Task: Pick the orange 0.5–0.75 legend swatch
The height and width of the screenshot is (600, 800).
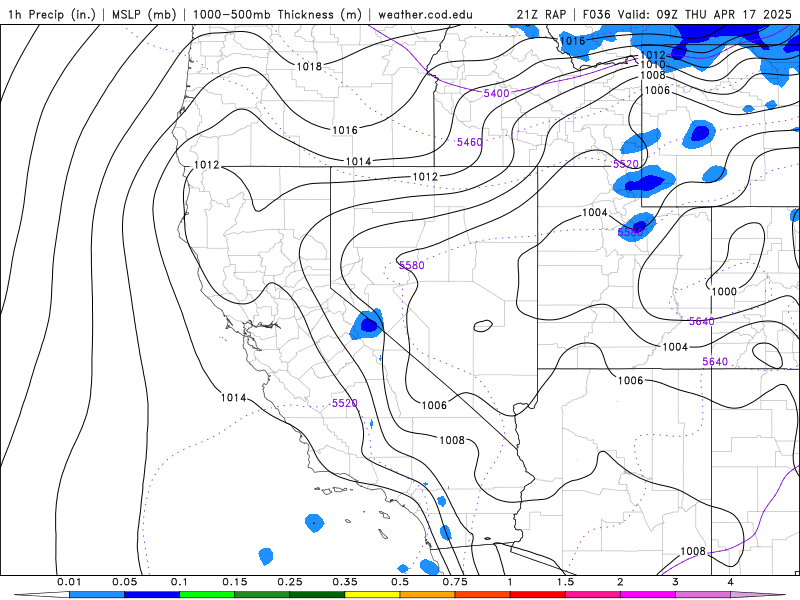Action: [428, 595]
